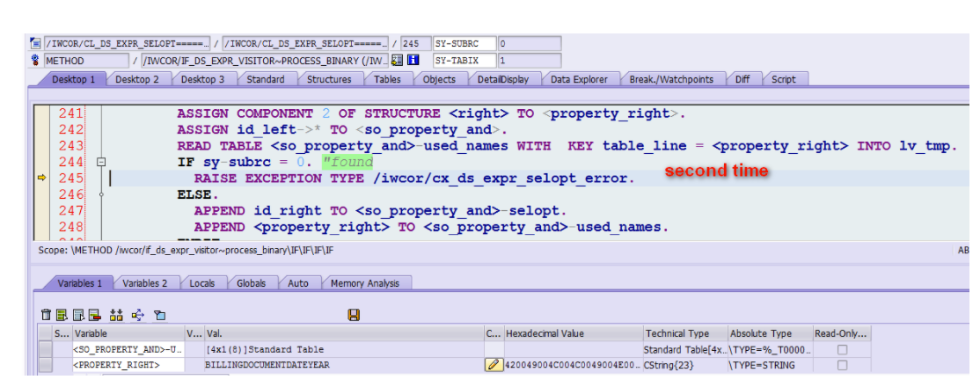Select the Globals tab

251,283
